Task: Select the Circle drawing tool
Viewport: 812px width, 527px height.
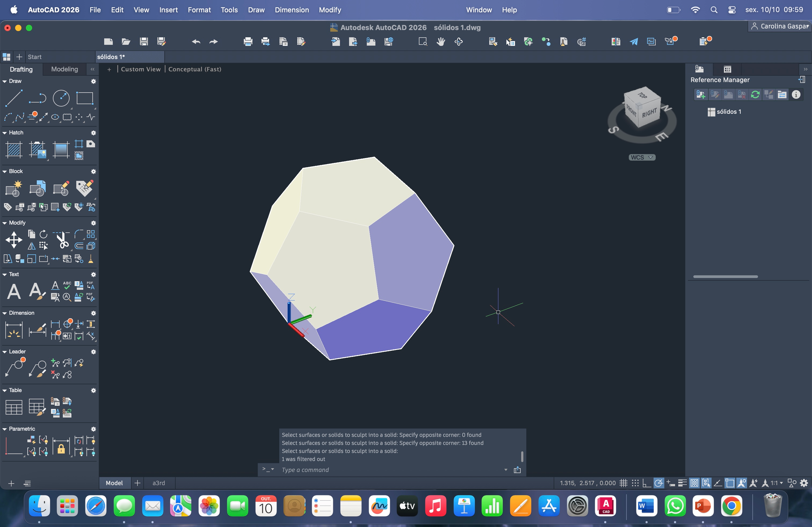Action: [61, 98]
